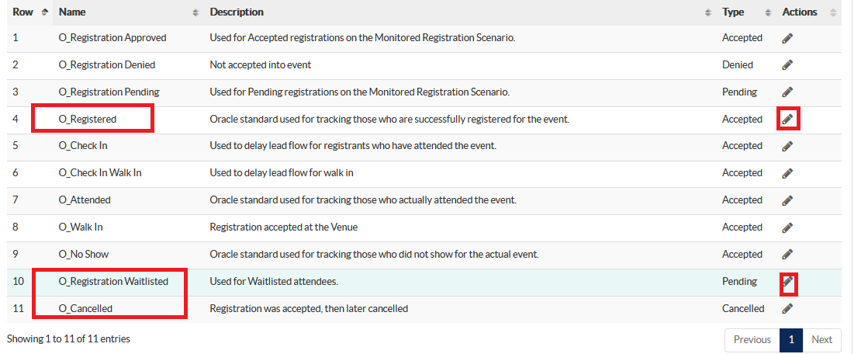The image size is (868, 354).
Task: Open edit for O_Registration Pending row
Action: coord(787,92)
